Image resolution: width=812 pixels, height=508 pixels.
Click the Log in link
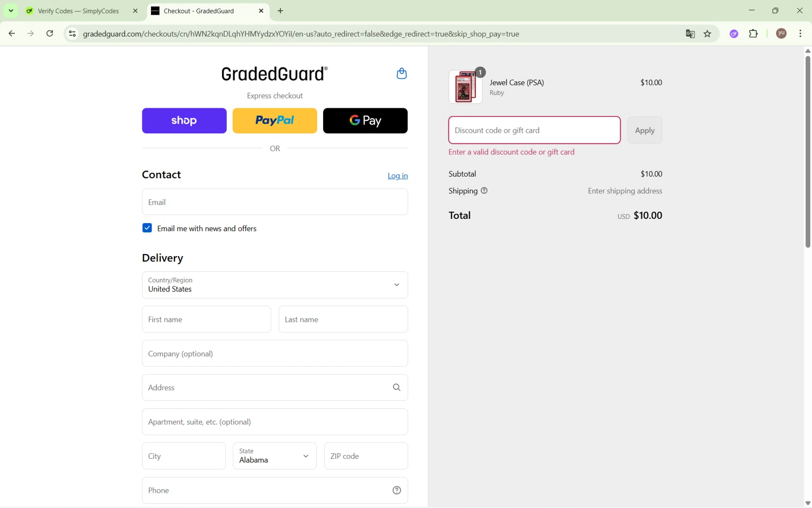[x=397, y=175]
